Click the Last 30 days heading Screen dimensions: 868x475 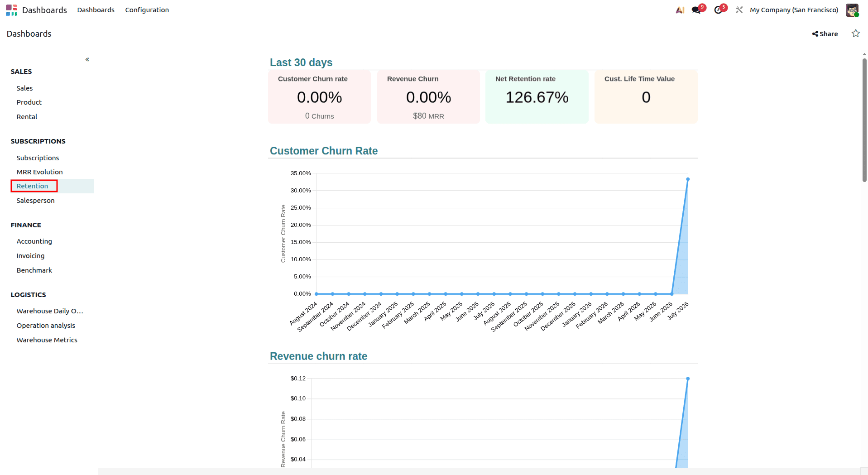[301, 62]
